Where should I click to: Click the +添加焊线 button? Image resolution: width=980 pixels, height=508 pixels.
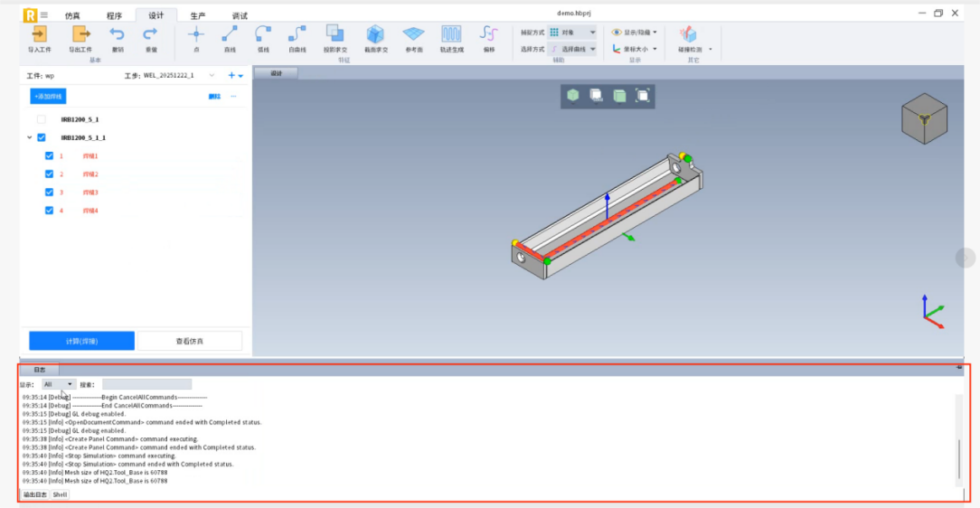tap(48, 96)
